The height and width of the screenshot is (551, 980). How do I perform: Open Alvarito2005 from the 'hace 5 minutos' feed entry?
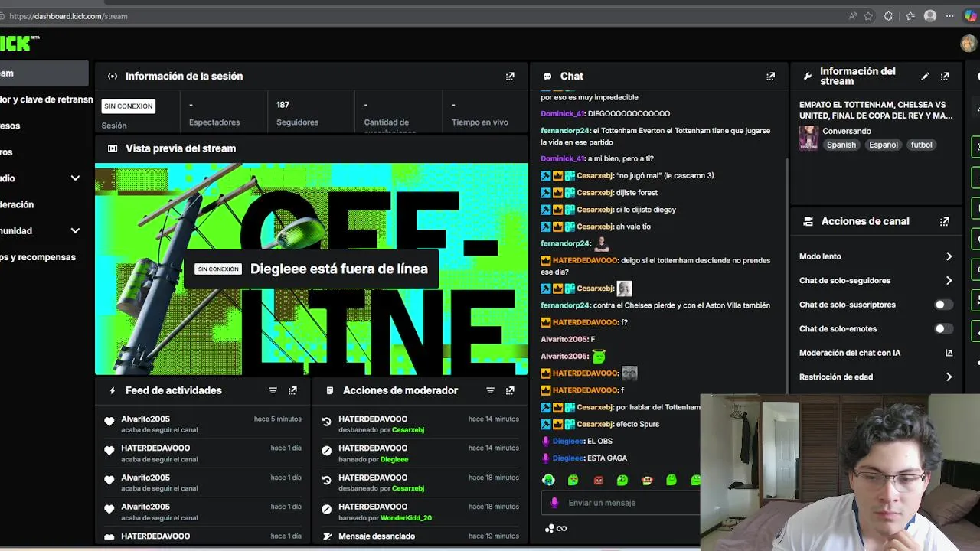(x=145, y=419)
